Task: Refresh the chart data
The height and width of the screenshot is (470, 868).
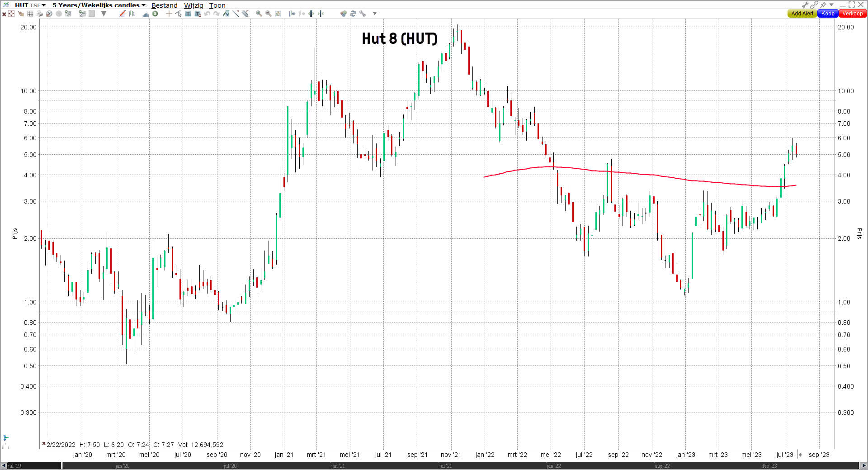Action: point(353,14)
